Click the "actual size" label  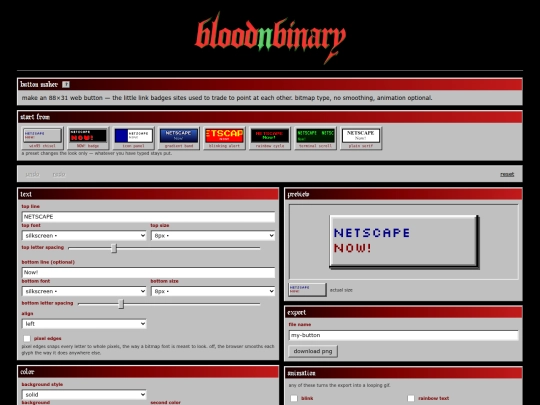pyautogui.click(x=341, y=290)
